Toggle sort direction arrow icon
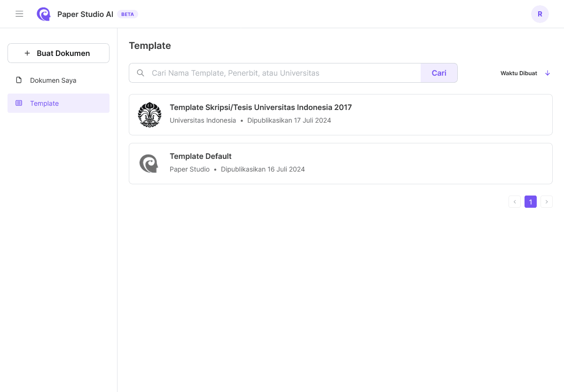The height and width of the screenshot is (392, 564). (548, 73)
